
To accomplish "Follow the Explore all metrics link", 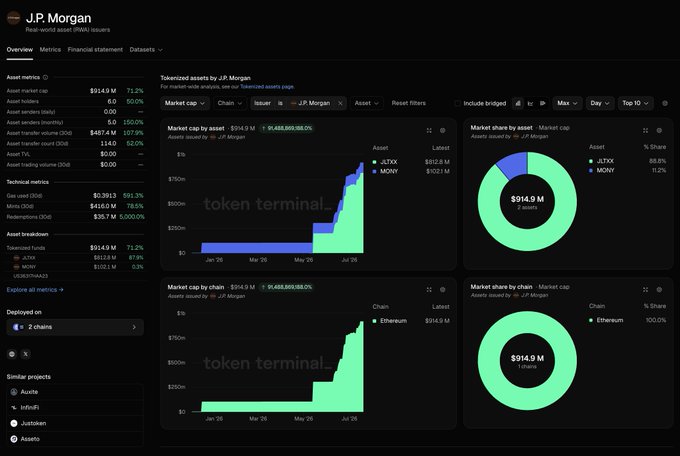I will [x=35, y=290].
